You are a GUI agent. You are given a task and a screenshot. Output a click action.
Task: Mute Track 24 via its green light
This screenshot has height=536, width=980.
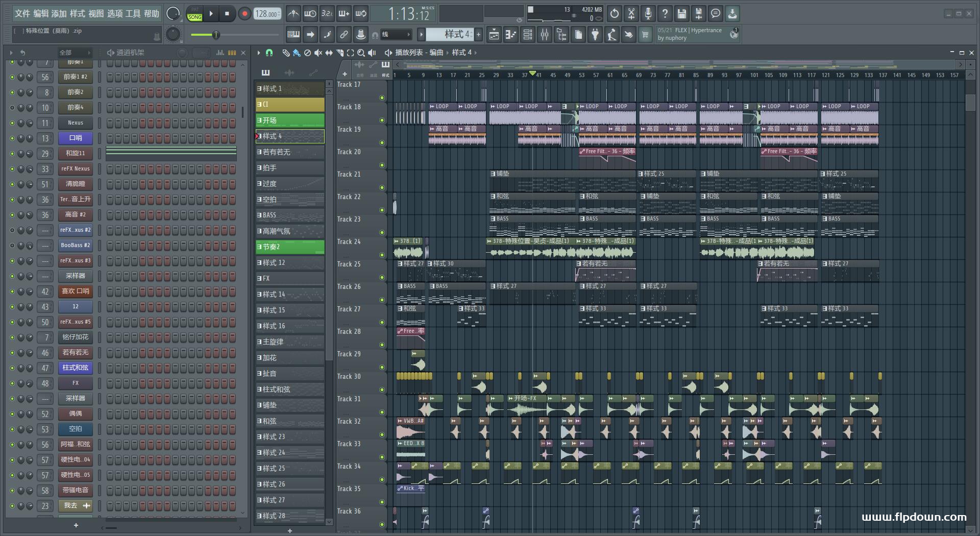pos(382,255)
